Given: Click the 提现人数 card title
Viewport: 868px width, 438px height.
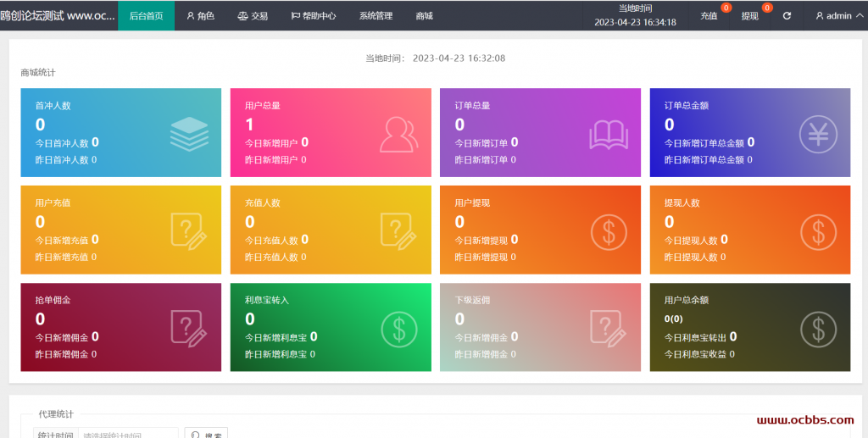Looking at the screenshot, I should pos(682,203).
